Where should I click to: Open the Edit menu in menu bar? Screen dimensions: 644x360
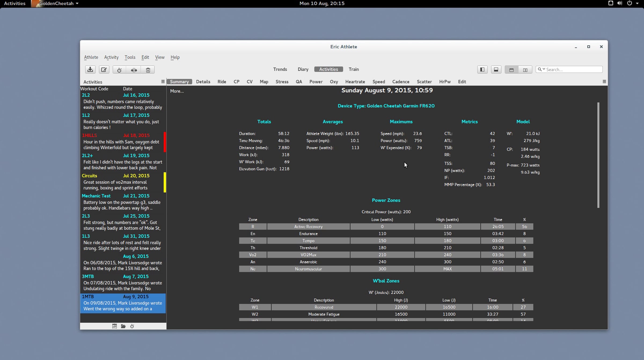pos(145,57)
